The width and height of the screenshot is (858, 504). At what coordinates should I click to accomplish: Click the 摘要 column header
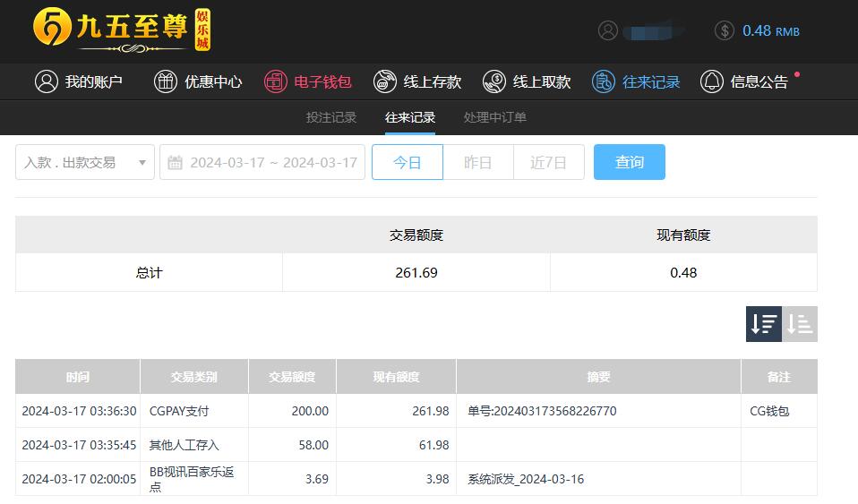point(598,377)
